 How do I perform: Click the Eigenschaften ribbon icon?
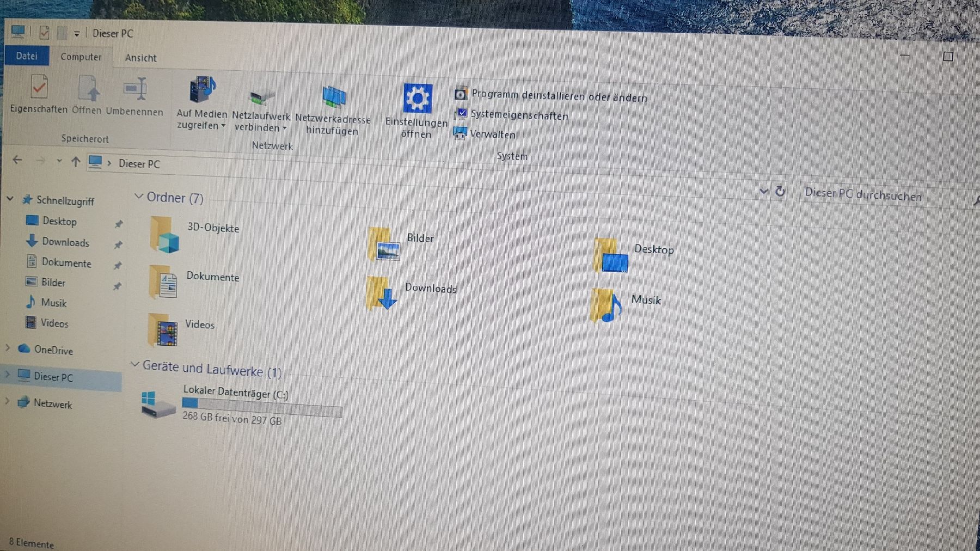click(39, 87)
